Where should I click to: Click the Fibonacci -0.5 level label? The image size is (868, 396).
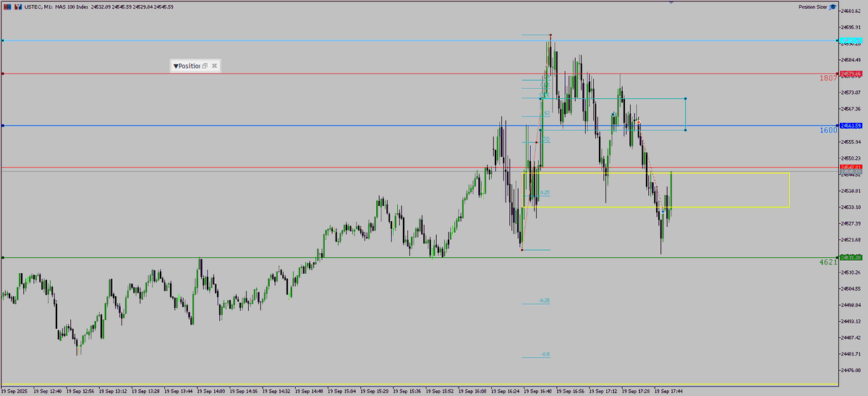click(x=545, y=354)
